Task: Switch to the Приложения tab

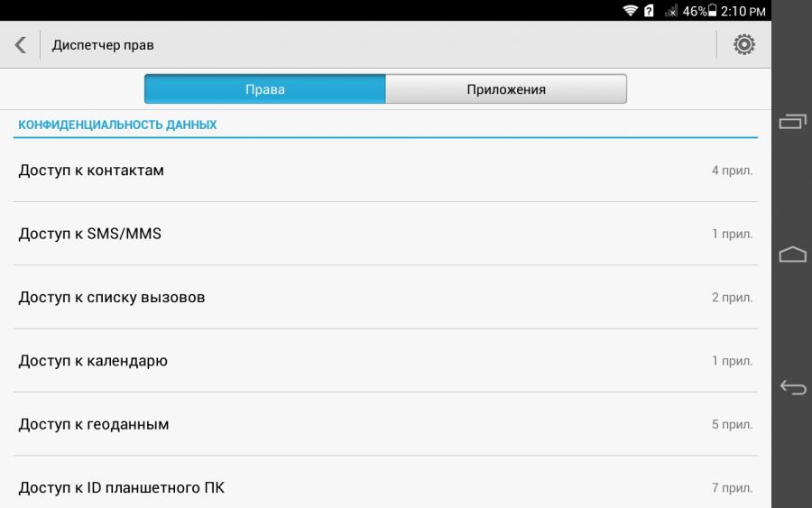Action: click(506, 89)
